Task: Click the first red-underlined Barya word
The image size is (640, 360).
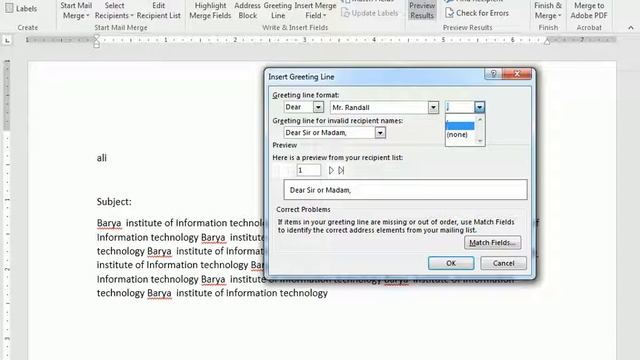Action: [109, 223]
